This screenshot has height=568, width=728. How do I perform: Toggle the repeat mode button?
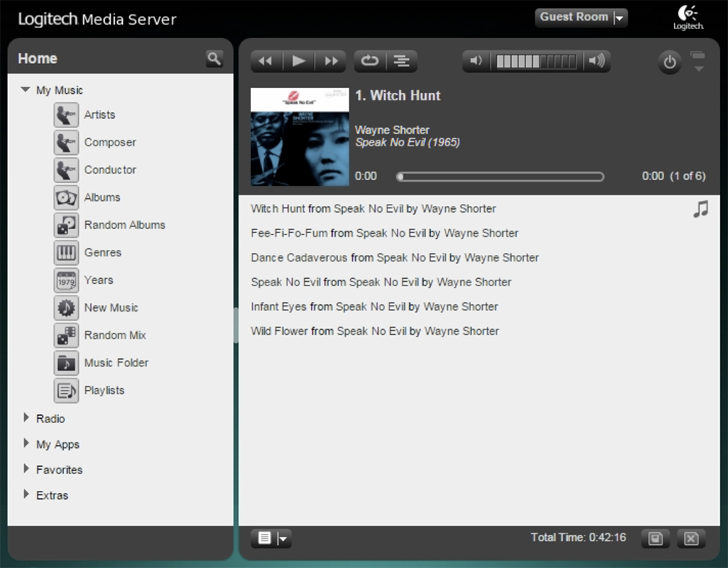[370, 61]
